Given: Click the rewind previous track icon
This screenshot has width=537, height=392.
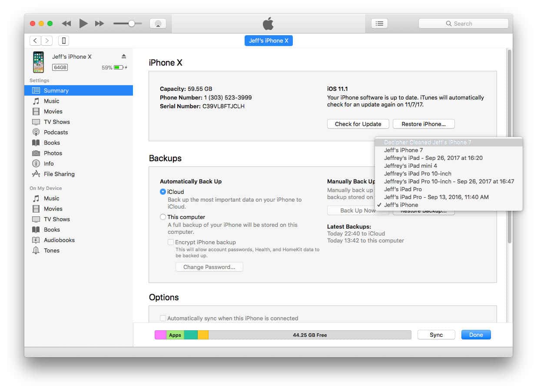Looking at the screenshot, I should tap(66, 23).
